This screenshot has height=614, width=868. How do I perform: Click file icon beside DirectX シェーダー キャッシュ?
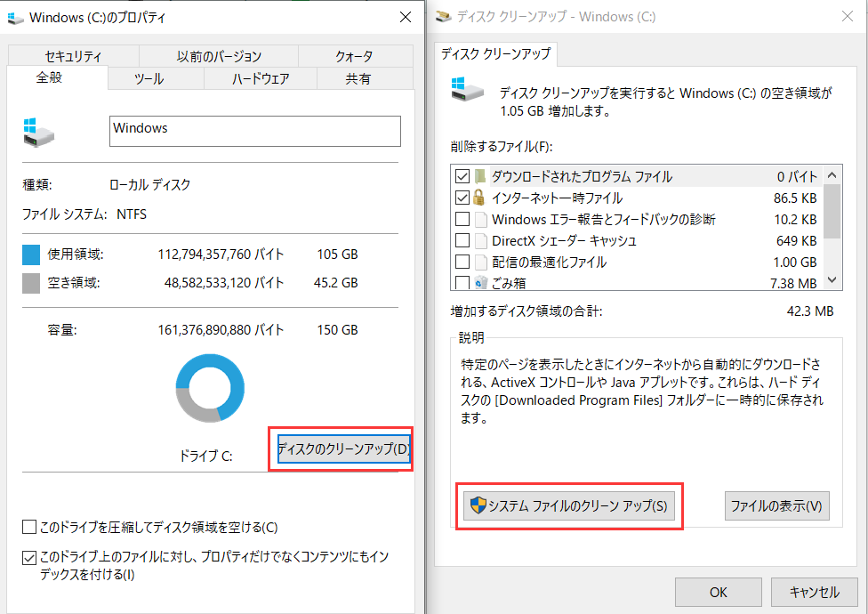(480, 241)
